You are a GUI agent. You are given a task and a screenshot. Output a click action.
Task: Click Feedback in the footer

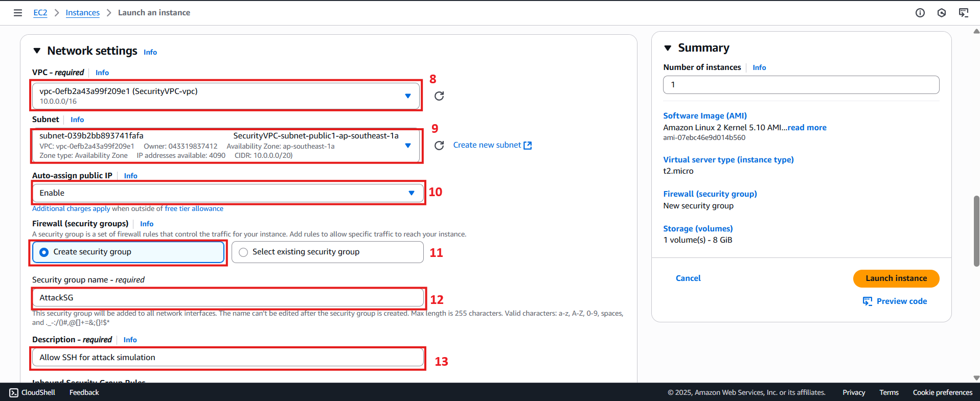(84, 392)
